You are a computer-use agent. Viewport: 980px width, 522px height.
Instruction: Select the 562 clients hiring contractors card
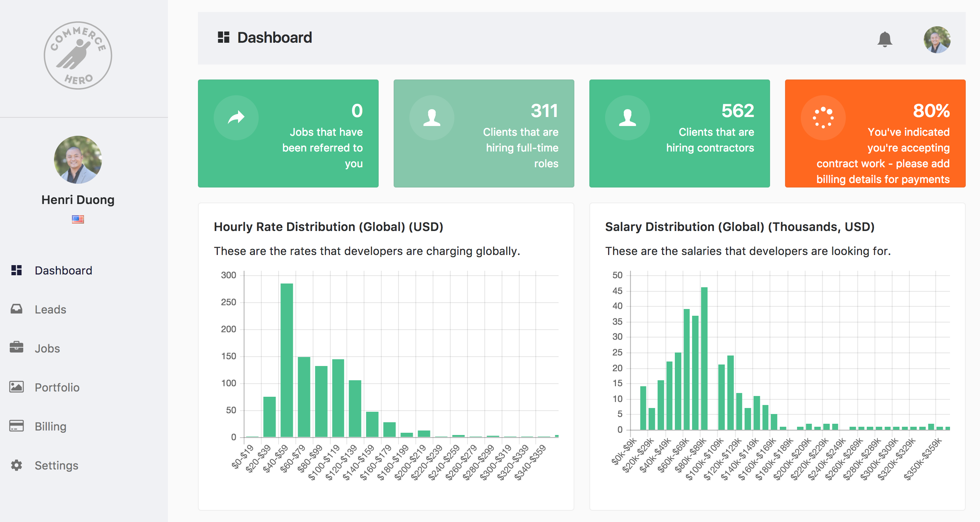pyautogui.click(x=679, y=133)
